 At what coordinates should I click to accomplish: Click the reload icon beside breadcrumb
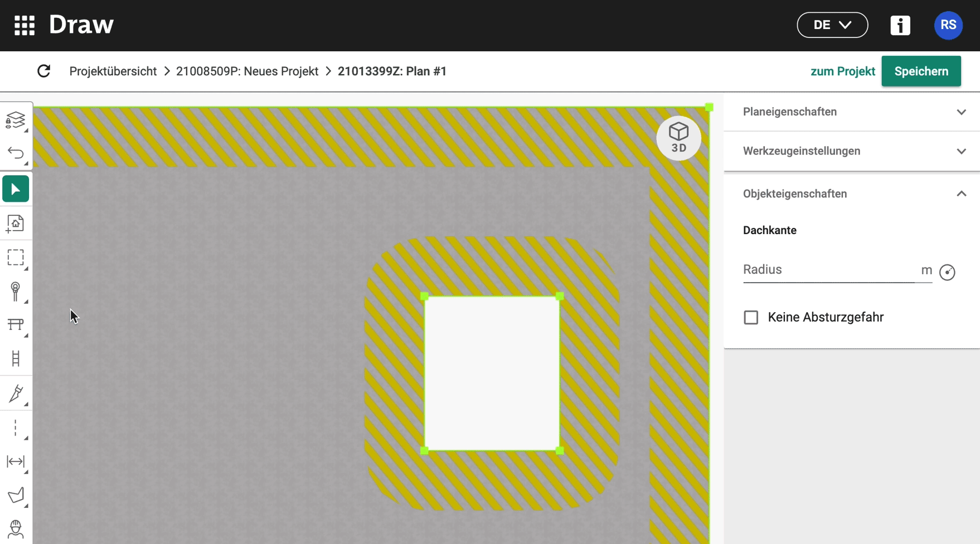point(44,71)
